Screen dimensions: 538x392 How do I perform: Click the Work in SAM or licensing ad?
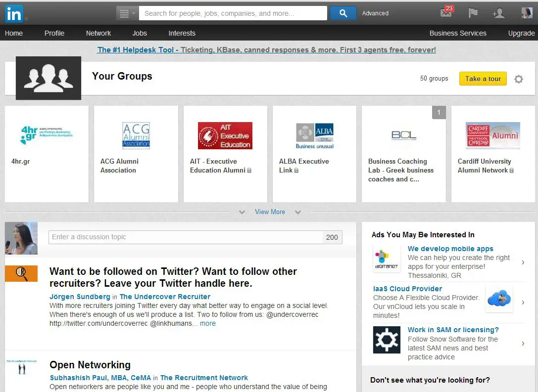coord(453,330)
